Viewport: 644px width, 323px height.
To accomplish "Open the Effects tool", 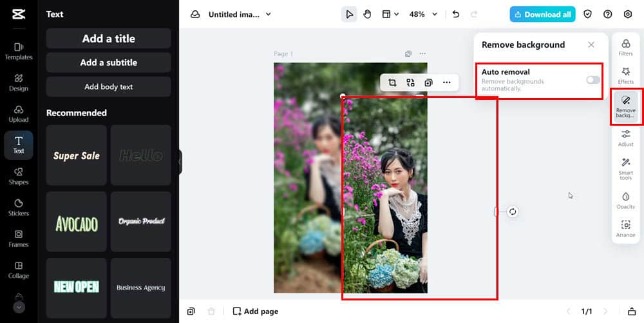I will click(x=625, y=76).
